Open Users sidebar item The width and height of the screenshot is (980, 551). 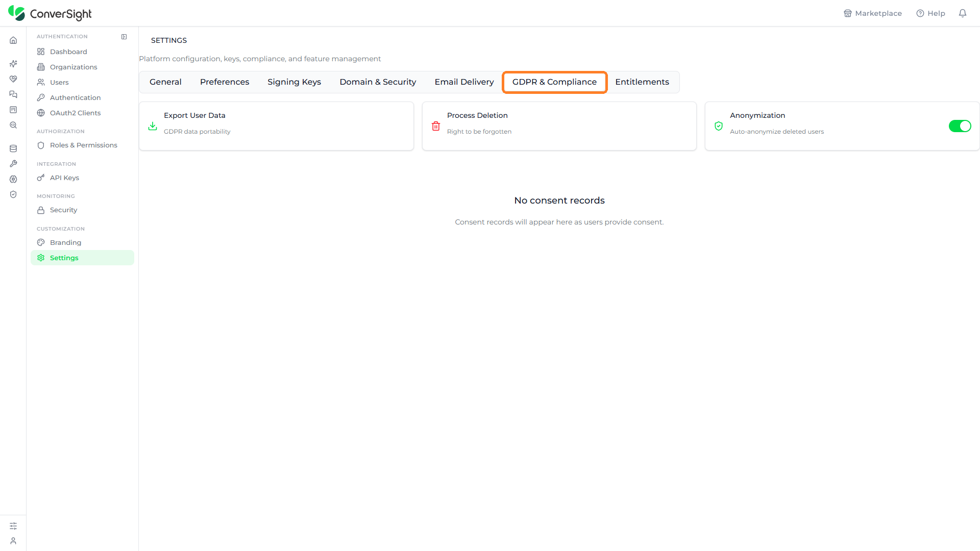tap(82, 82)
